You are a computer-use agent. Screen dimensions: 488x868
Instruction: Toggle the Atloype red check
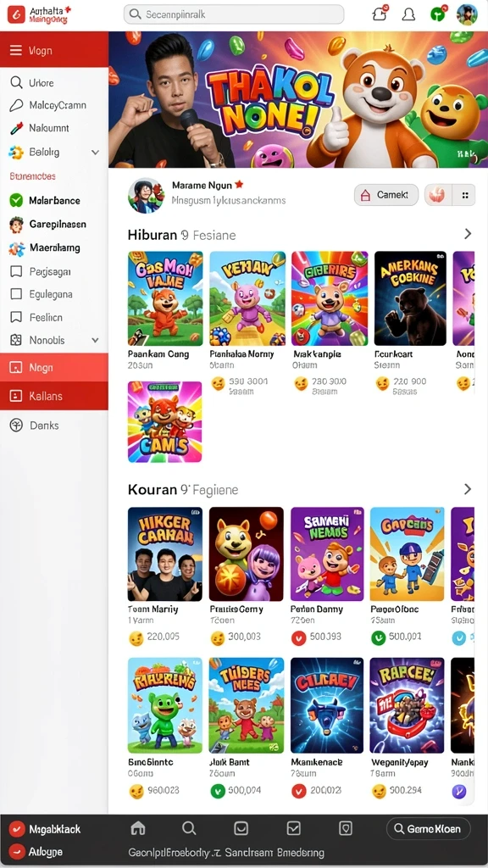17,851
